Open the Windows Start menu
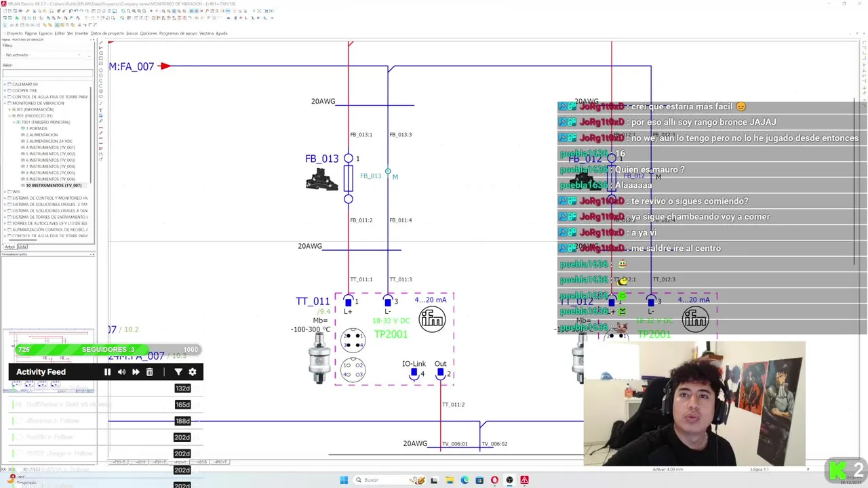The width and height of the screenshot is (868, 488). pyautogui.click(x=344, y=480)
